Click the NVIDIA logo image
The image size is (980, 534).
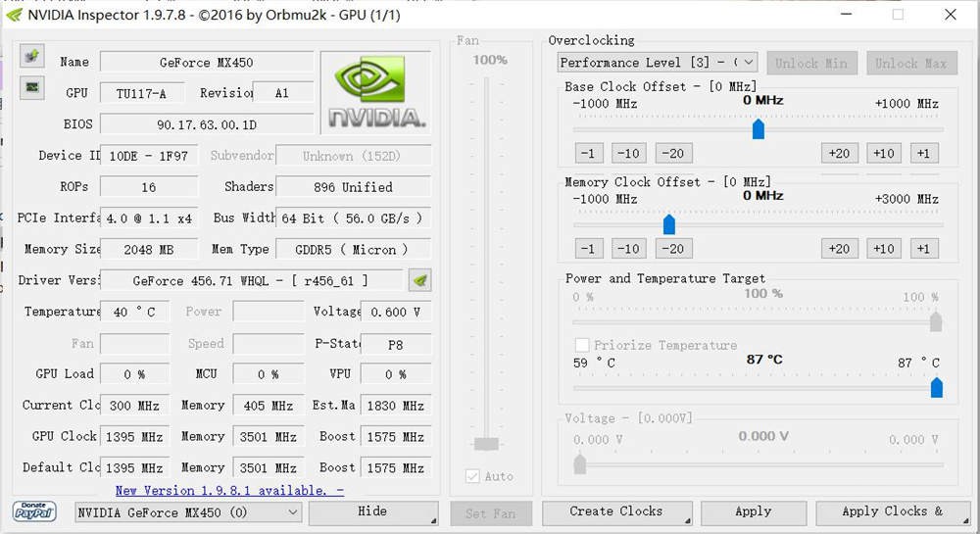point(376,92)
